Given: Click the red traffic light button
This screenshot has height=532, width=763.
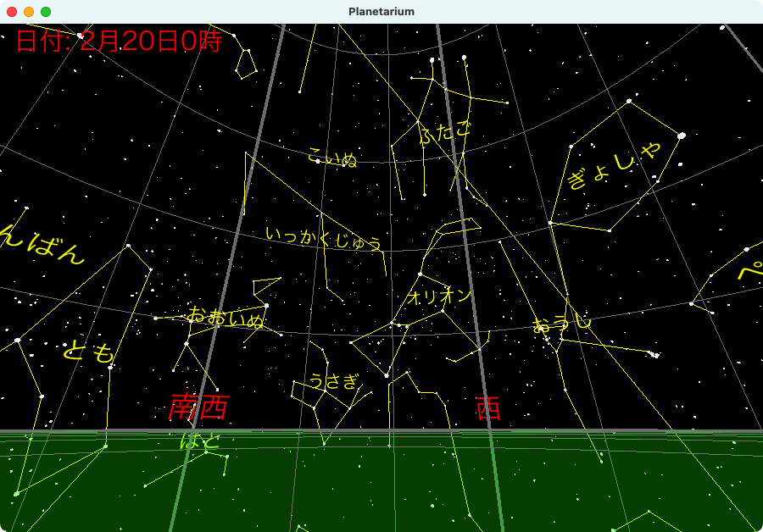Looking at the screenshot, I should pyautogui.click(x=12, y=11).
